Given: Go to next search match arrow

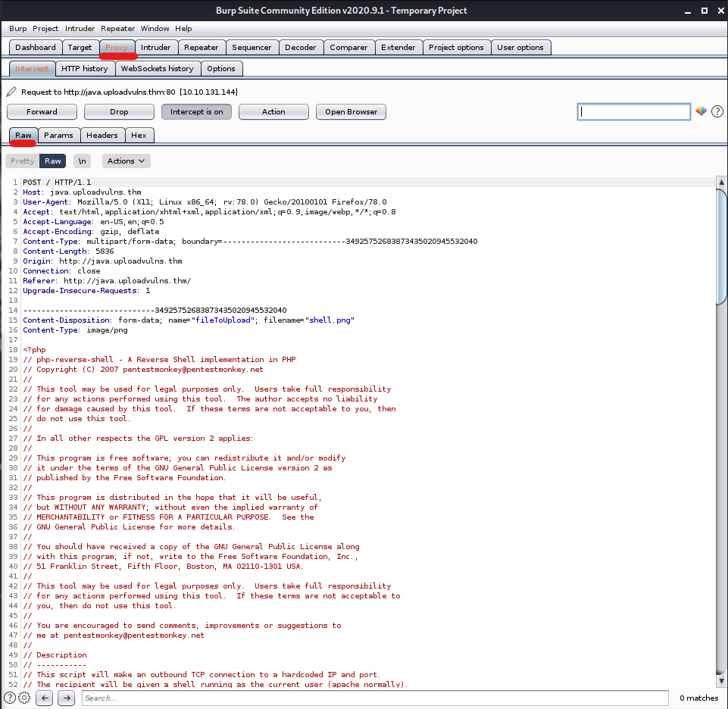Looking at the screenshot, I should click(x=67, y=698).
